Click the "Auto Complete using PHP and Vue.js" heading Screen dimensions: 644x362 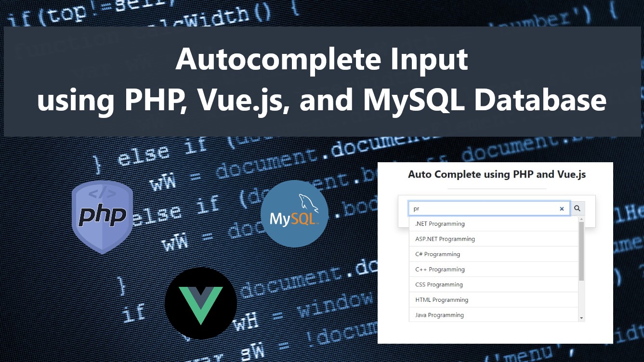pos(497,174)
